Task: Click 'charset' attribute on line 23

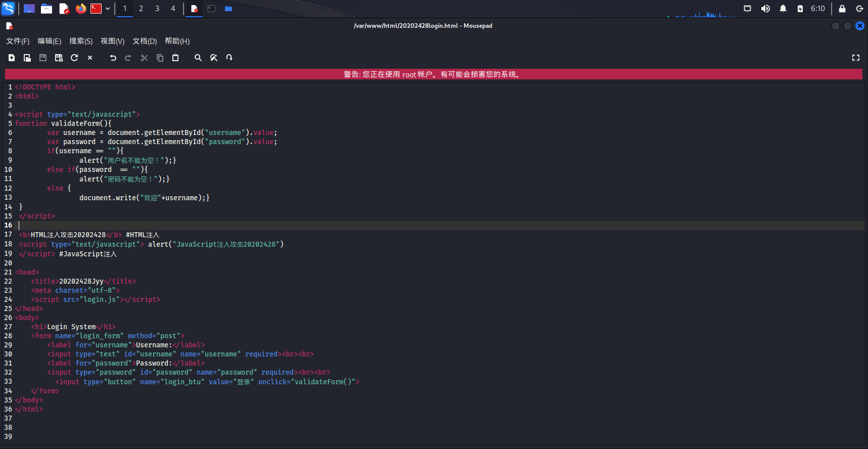Action: [69, 290]
